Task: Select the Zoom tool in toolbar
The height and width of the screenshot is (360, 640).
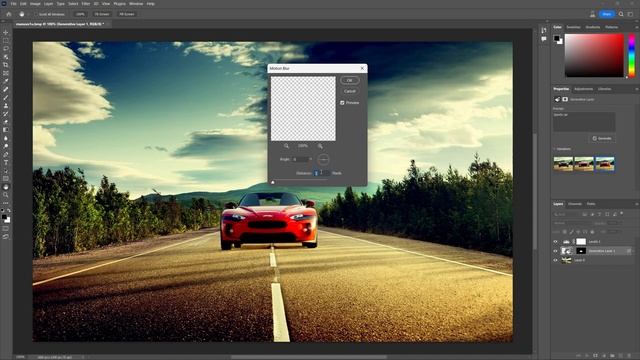Action: coord(6,195)
